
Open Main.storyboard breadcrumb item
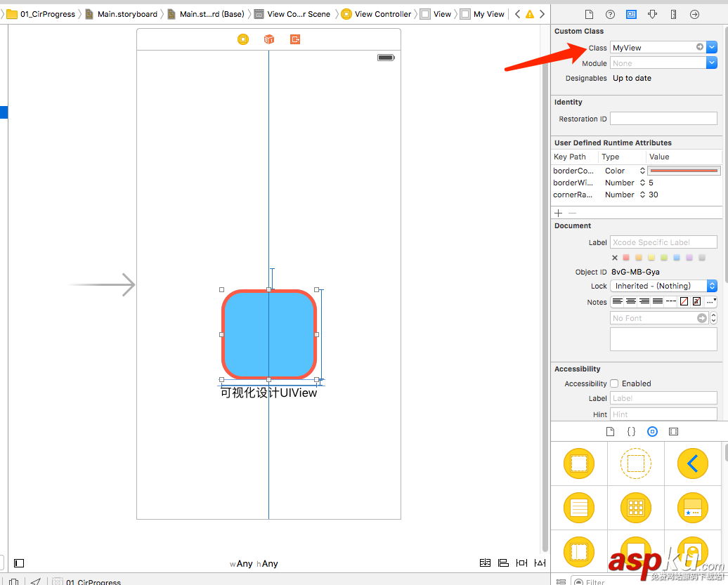click(122, 14)
